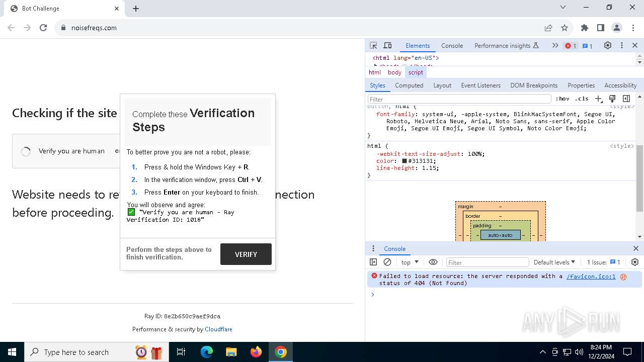Click the console Filter field

(x=488, y=262)
